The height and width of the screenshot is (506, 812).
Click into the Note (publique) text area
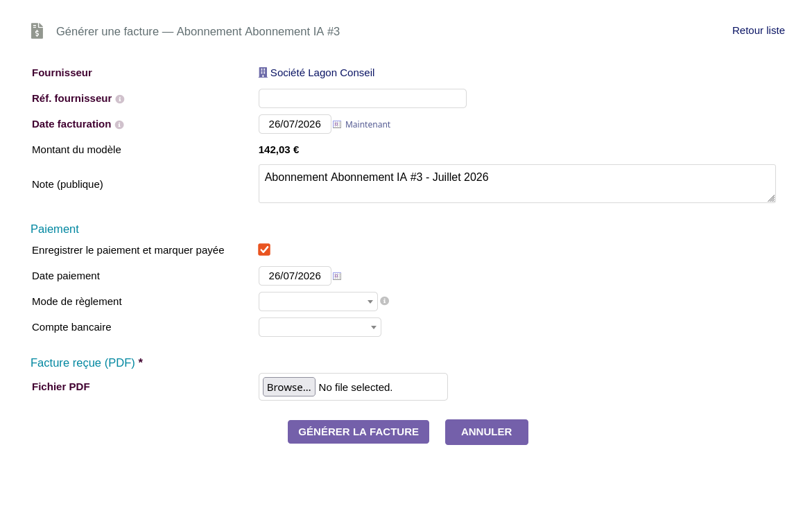pos(517,184)
